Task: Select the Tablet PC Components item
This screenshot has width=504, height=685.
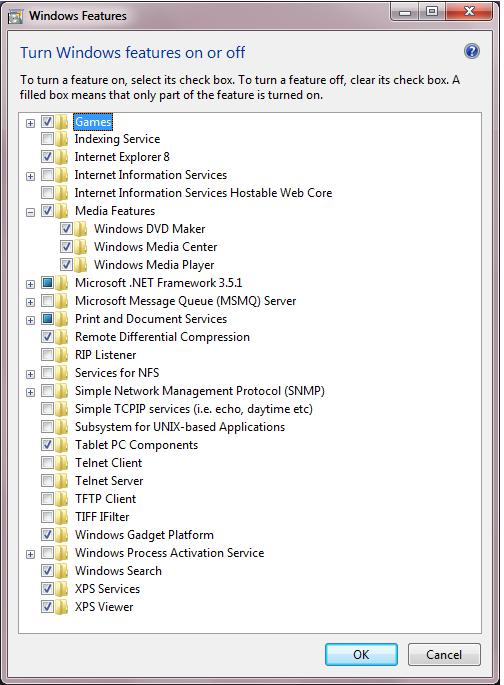Action: (x=136, y=445)
